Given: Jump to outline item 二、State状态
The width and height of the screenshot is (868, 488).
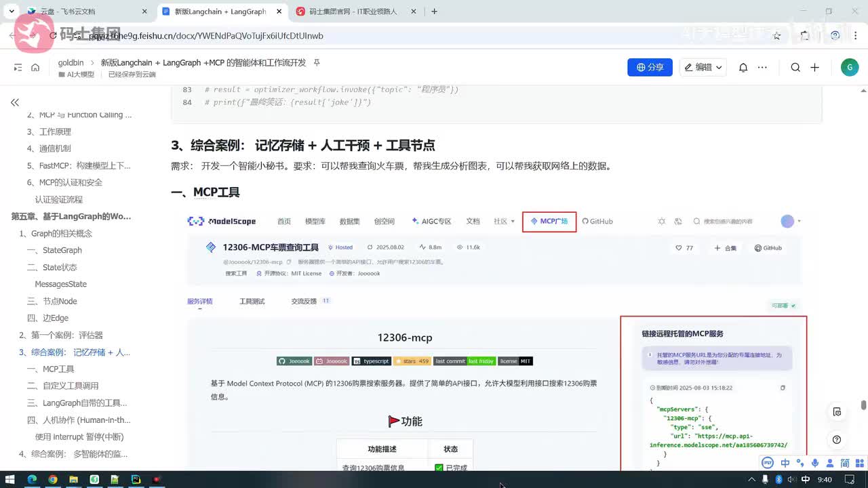Looking at the screenshot, I should 52,267.
